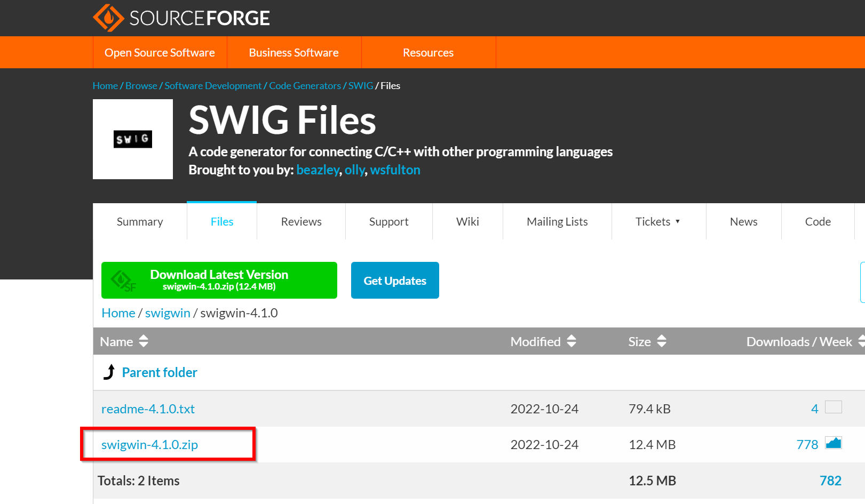Sort files by Modified date arrows

572,341
